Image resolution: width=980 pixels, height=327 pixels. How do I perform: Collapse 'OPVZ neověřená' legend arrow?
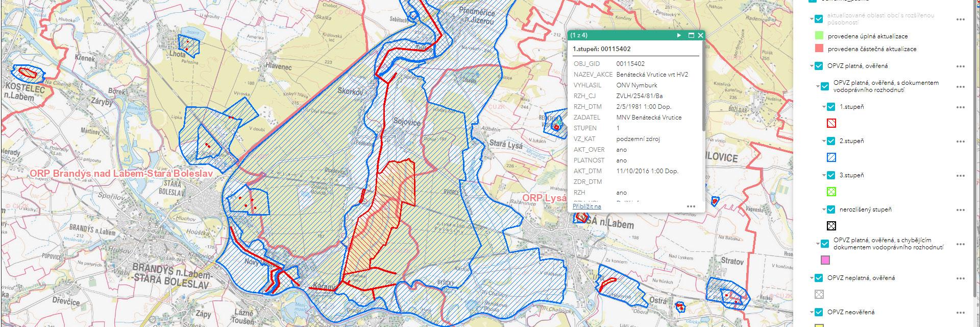[812, 312]
